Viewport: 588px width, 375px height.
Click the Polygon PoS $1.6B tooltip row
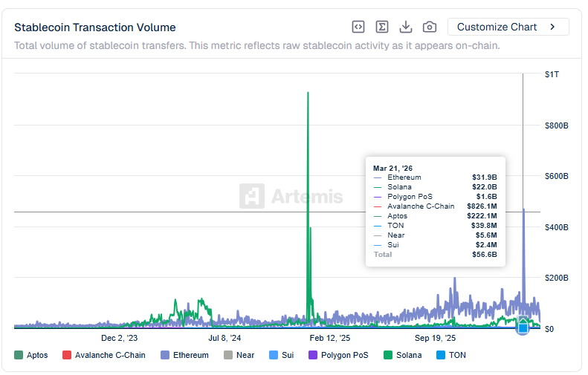(x=435, y=197)
